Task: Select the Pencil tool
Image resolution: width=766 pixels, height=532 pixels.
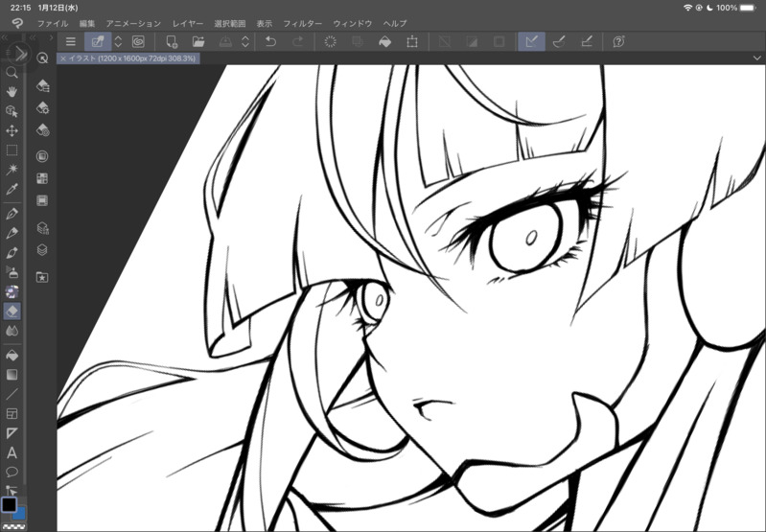Action: point(12,233)
